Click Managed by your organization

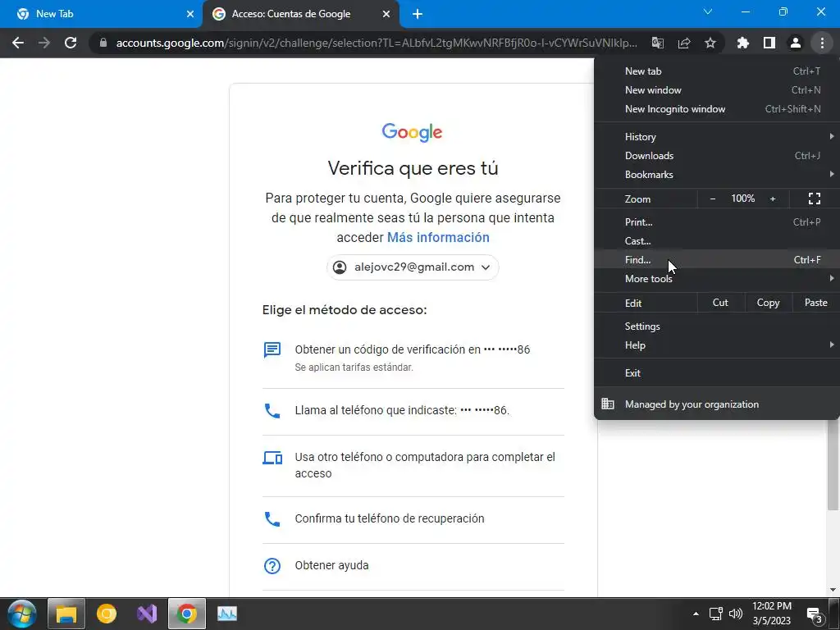click(x=717, y=404)
